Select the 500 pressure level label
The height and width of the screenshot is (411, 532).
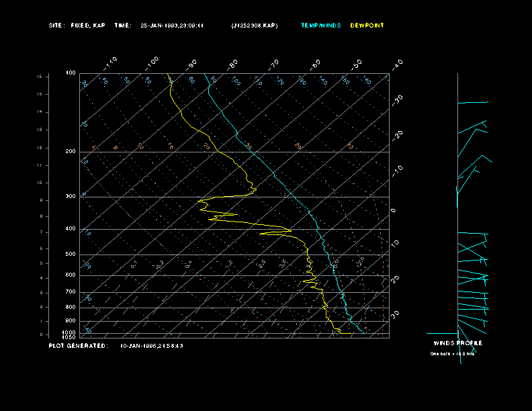71,255
